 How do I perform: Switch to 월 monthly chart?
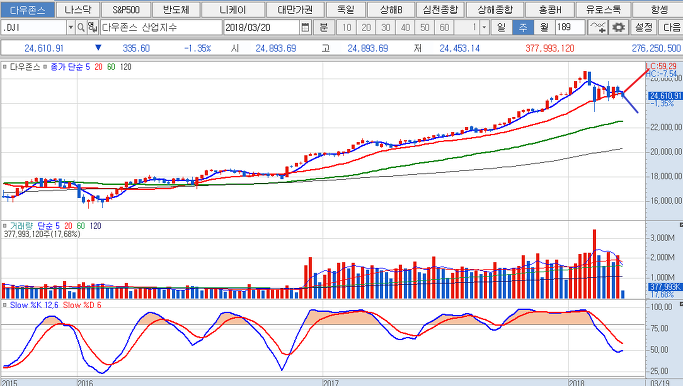(544, 27)
